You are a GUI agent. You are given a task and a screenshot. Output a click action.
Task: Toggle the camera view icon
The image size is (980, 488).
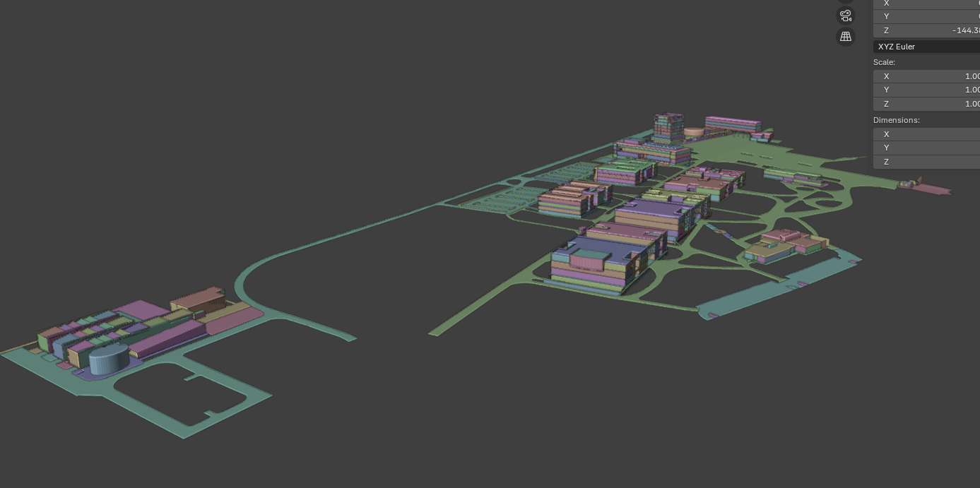[845, 16]
